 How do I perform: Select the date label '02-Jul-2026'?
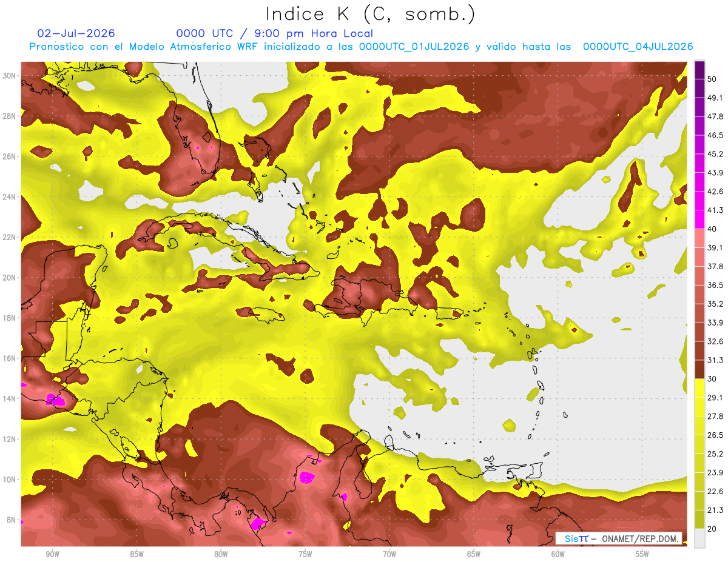pos(76,33)
